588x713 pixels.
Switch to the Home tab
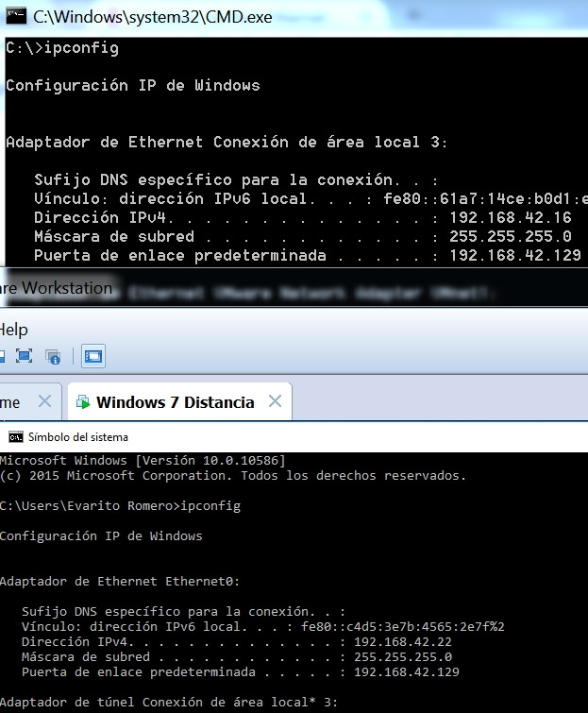tap(9, 402)
